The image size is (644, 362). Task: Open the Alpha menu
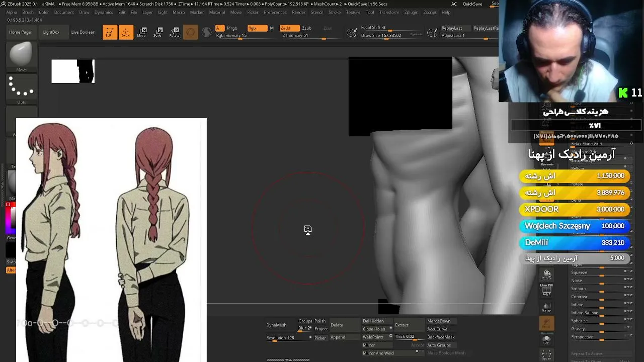11,13
